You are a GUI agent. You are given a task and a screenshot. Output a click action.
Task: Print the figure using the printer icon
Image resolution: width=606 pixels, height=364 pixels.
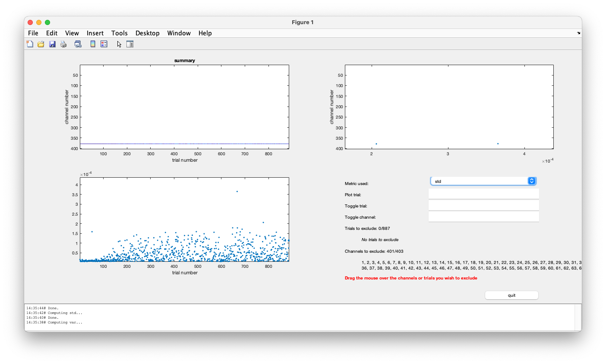63,44
